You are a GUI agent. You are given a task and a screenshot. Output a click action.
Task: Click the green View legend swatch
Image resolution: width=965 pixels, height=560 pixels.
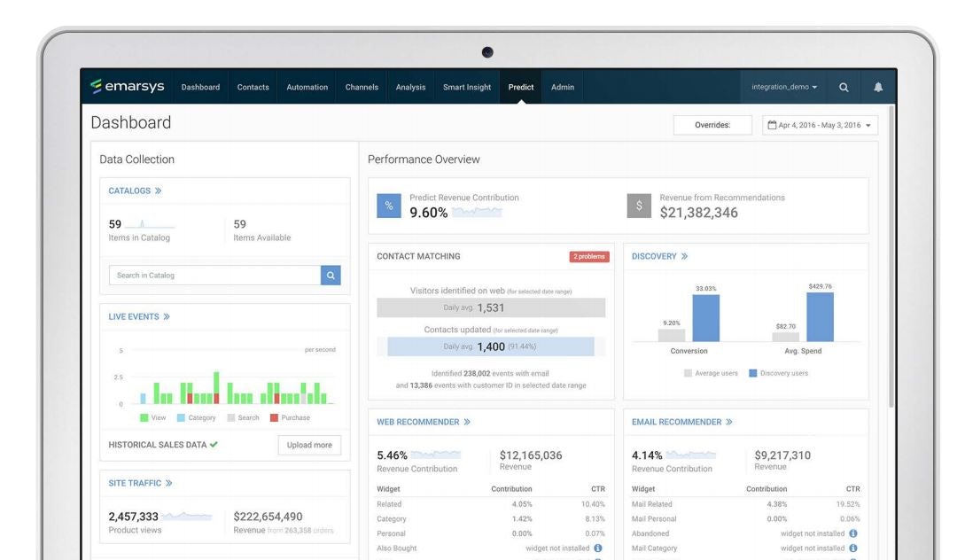pyautogui.click(x=144, y=417)
